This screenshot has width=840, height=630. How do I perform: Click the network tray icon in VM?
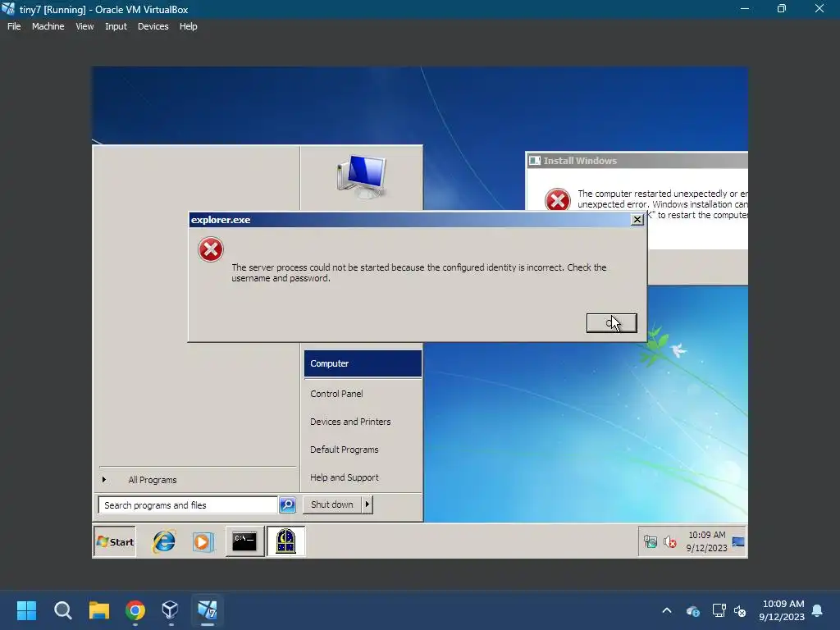[651, 542]
